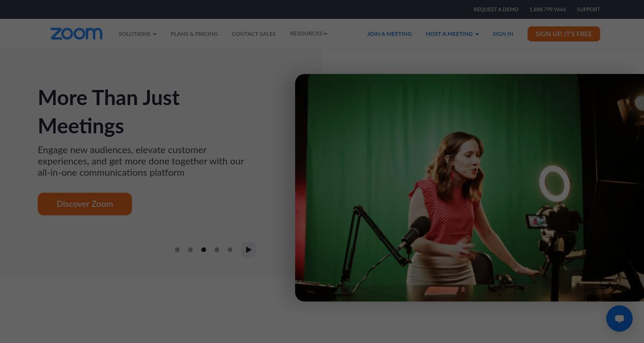The height and width of the screenshot is (343, 644).
Task: Open Plans & Pricing page
Action: click(194, 34)
